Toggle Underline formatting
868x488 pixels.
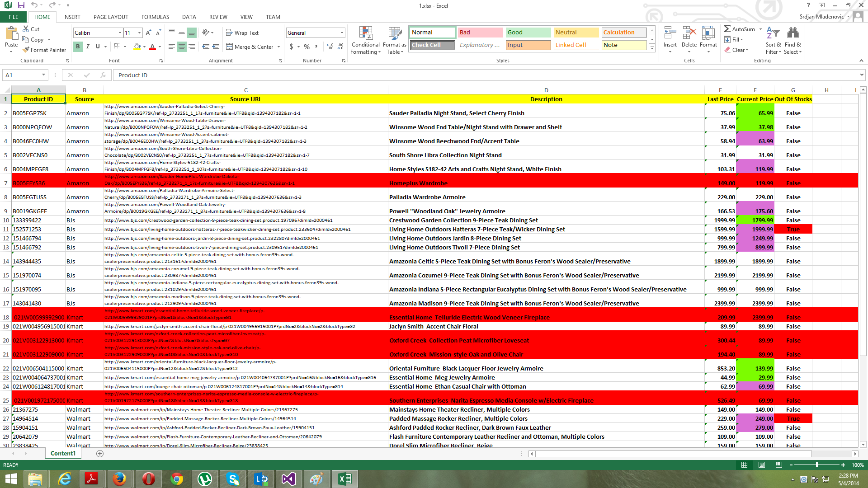pos(98,47)
